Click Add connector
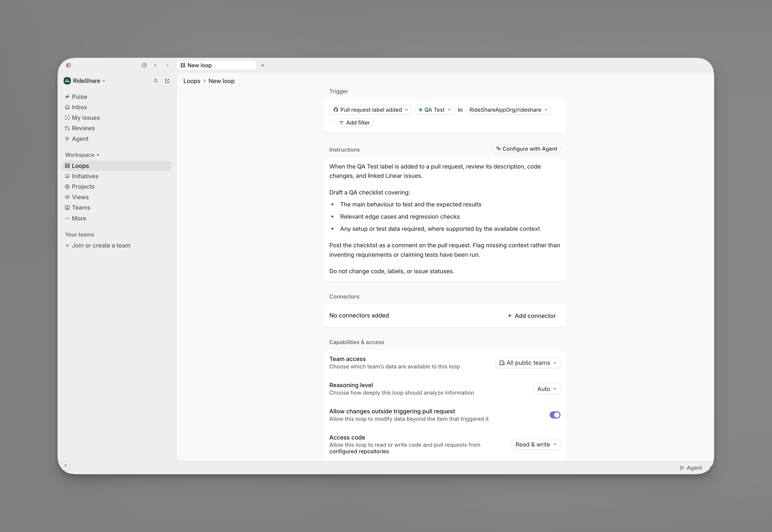The height and width of the screenshot is (532, 772). (x=531, y=316)
